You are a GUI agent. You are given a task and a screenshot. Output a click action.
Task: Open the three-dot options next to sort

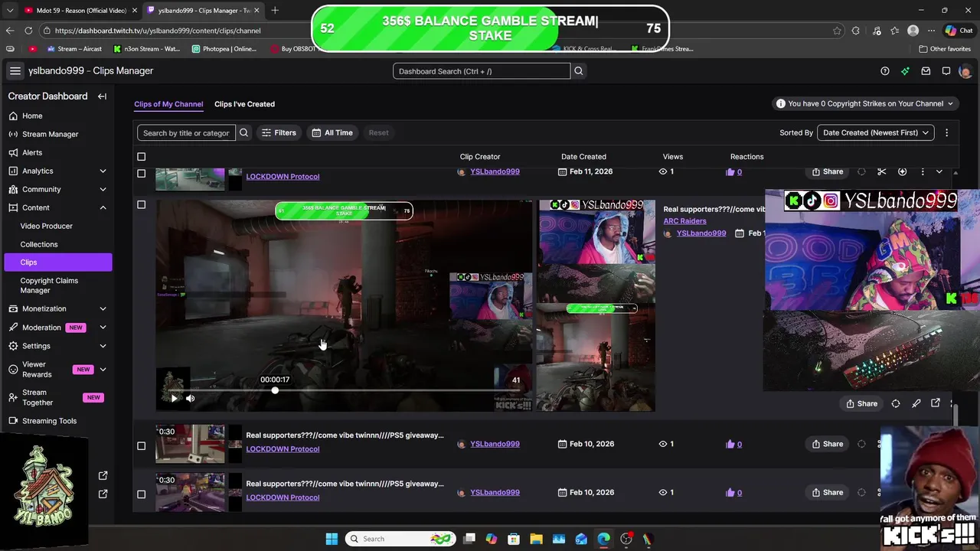pyautogui.click(x=946, y=132)
